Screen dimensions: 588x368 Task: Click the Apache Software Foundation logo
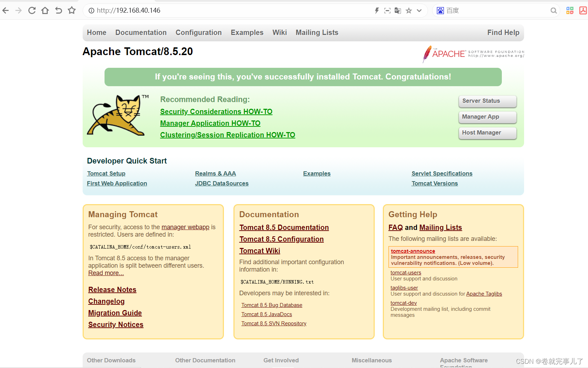click(x=473, y=54)
